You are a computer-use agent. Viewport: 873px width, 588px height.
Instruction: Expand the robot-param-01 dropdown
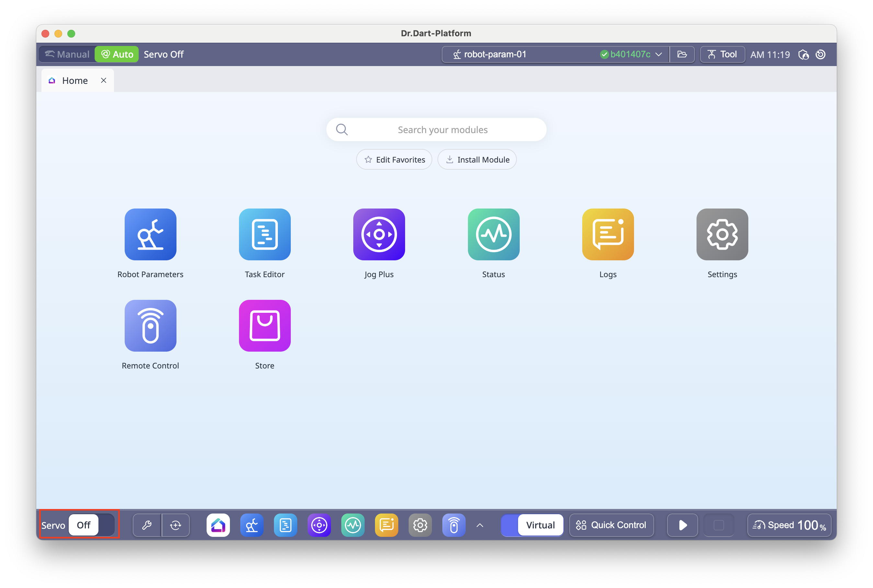659,54
